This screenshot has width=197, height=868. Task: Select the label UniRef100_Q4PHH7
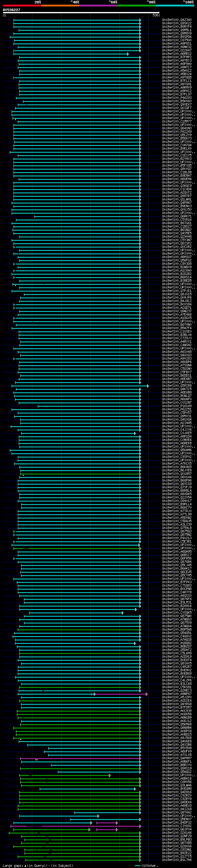pyautogui.click(x=176, y=758)
